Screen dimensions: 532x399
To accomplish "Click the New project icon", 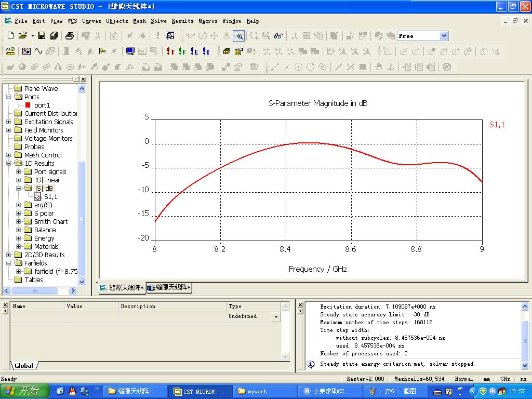I will (10, 35).
